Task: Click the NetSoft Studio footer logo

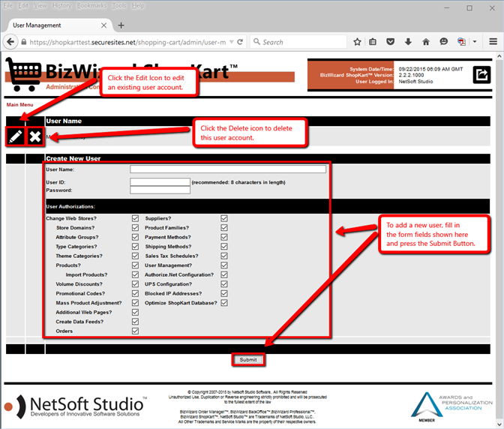Action: tap(76, 406)
